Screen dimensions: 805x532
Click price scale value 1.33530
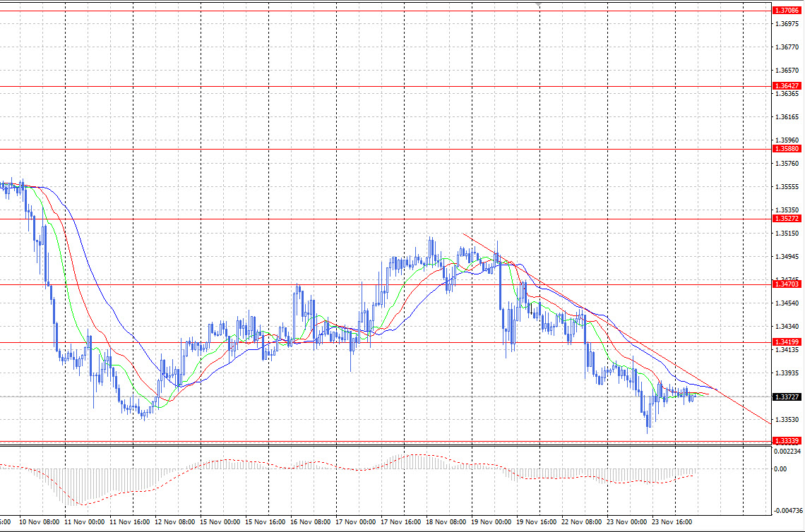click(787, 420)
